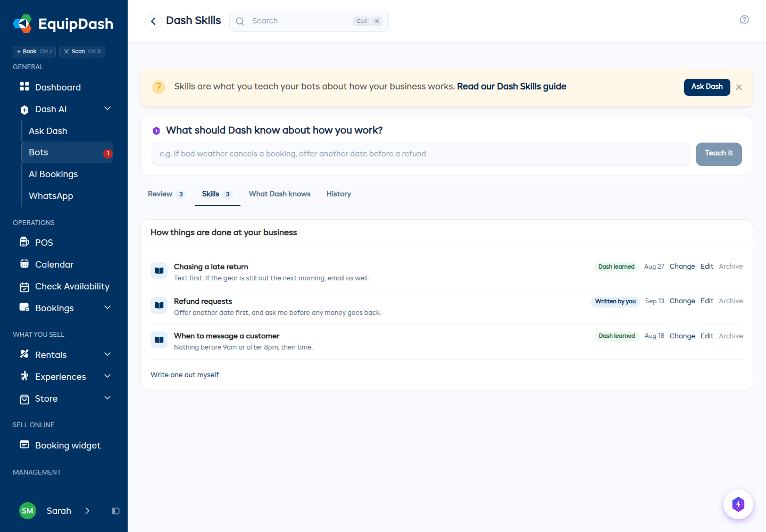Click the Bookings sidebar icon
The height and width of the screenshot is (532, 766).
click(x=24, y=307)
